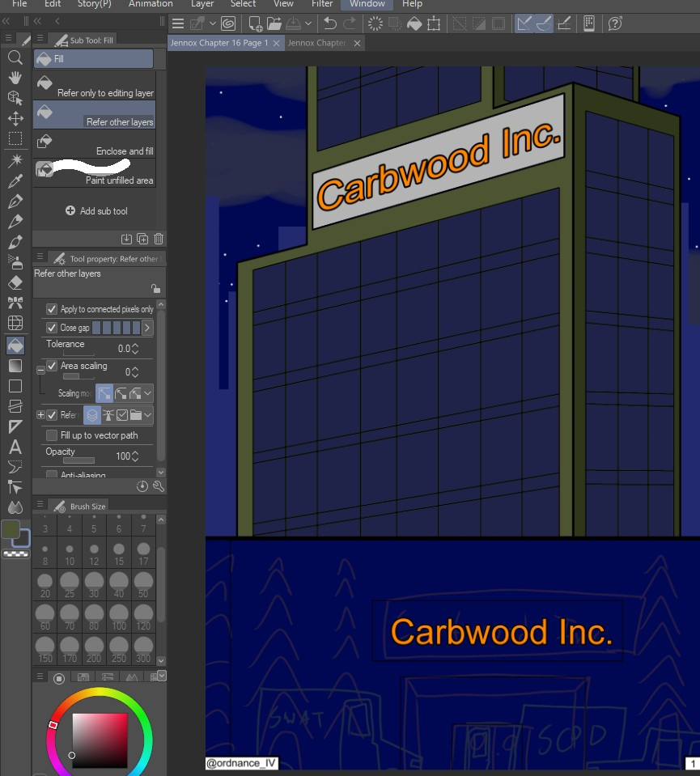The width and height of the screenshot is (700, 776).
Task: Expand the Refer multiple settings
Action: point(40,415)
